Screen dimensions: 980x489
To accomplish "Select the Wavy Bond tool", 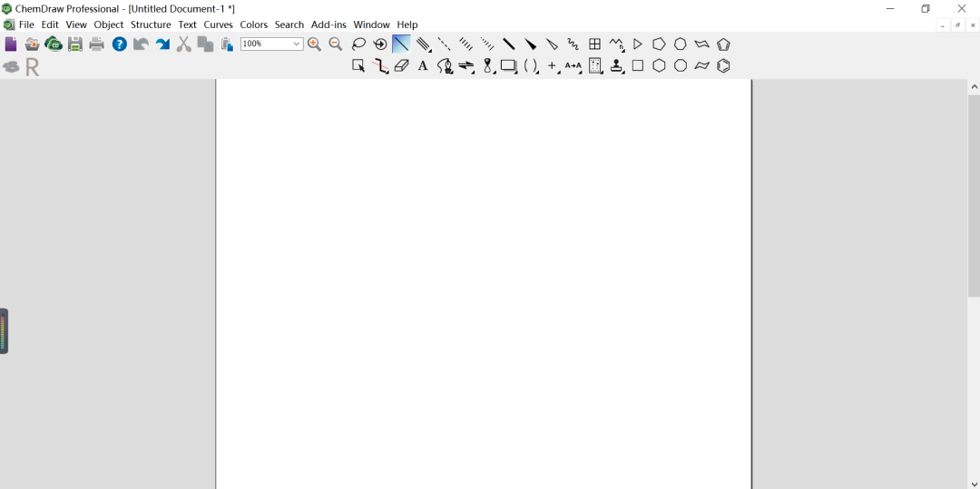I will 573,44.
